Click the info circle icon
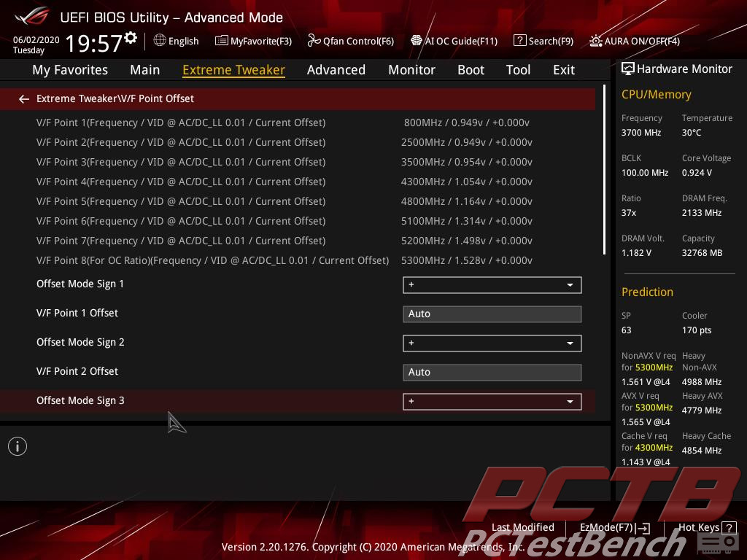 point(18,446)
